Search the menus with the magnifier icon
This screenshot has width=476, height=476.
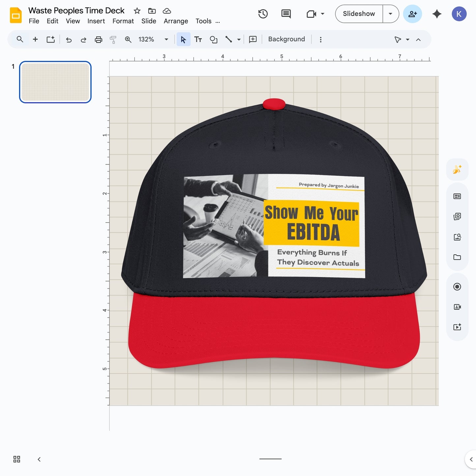[x=20, y=40]
